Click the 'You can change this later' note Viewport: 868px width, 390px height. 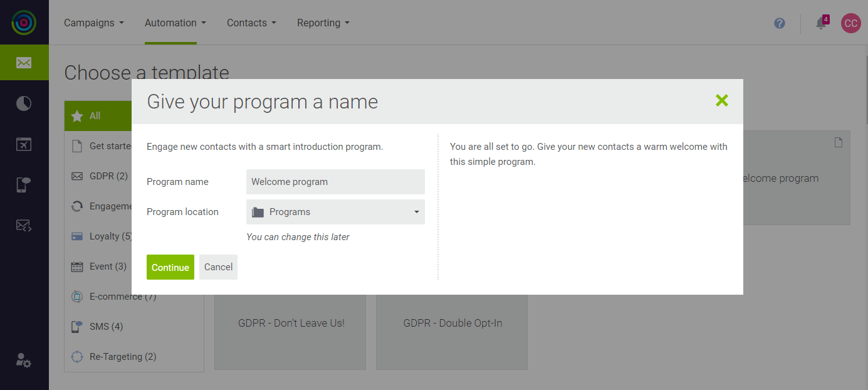click(298, 237)
